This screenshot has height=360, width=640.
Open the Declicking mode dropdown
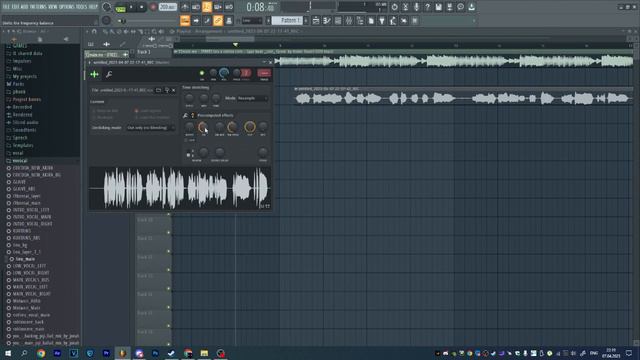(x=150, y=128)
